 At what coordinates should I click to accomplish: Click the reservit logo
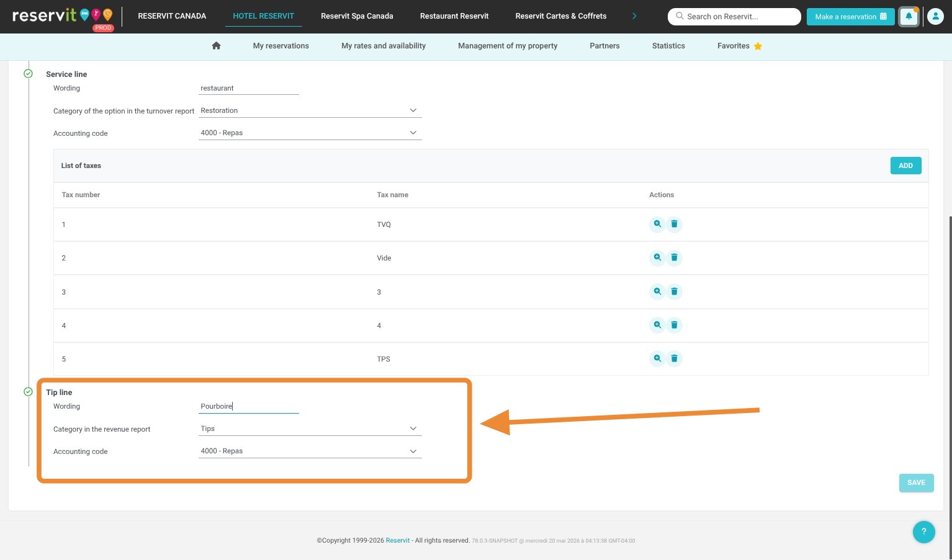(63, 16)
